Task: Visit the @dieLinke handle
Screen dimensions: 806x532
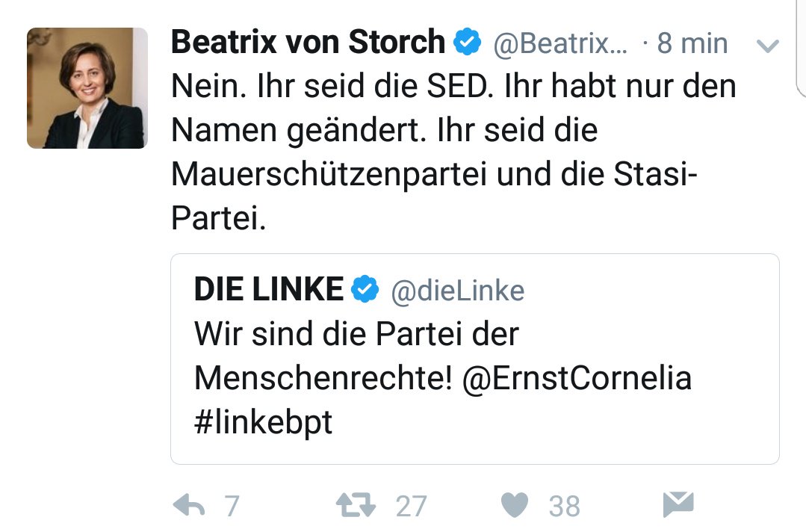Action: pos(458,291)
